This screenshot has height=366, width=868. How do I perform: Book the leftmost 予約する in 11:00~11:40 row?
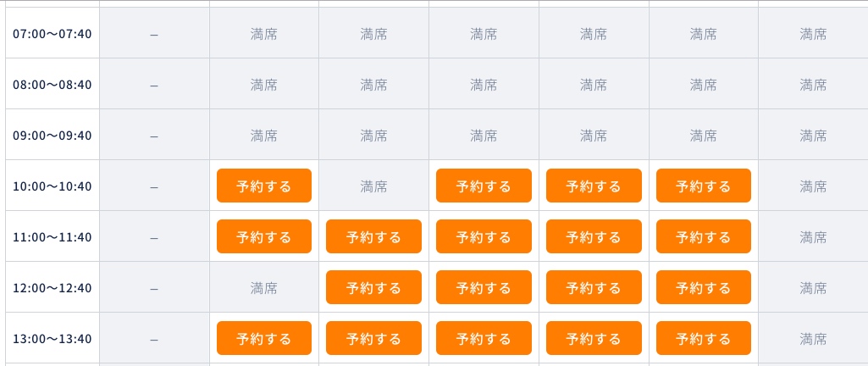click(x=264, y=236)
